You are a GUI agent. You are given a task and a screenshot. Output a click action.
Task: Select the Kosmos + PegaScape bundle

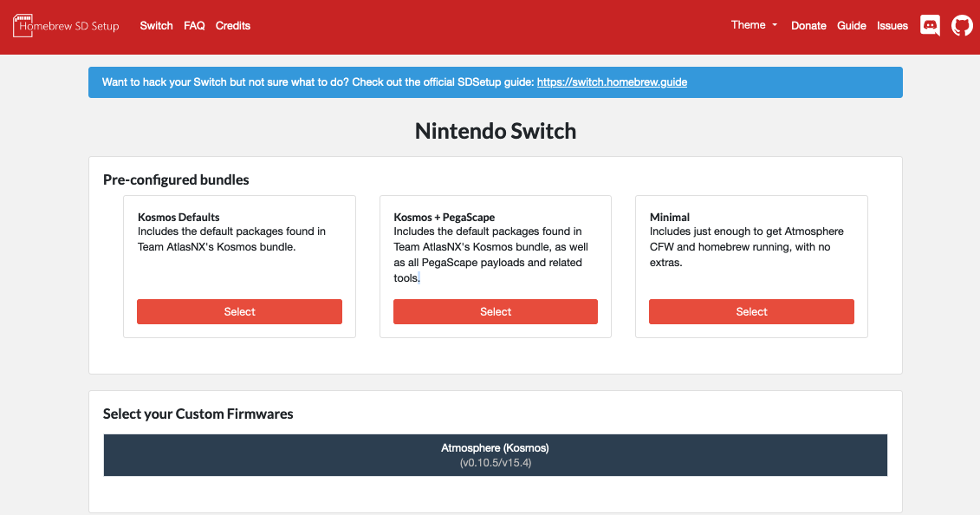click(x=496, y=311)
